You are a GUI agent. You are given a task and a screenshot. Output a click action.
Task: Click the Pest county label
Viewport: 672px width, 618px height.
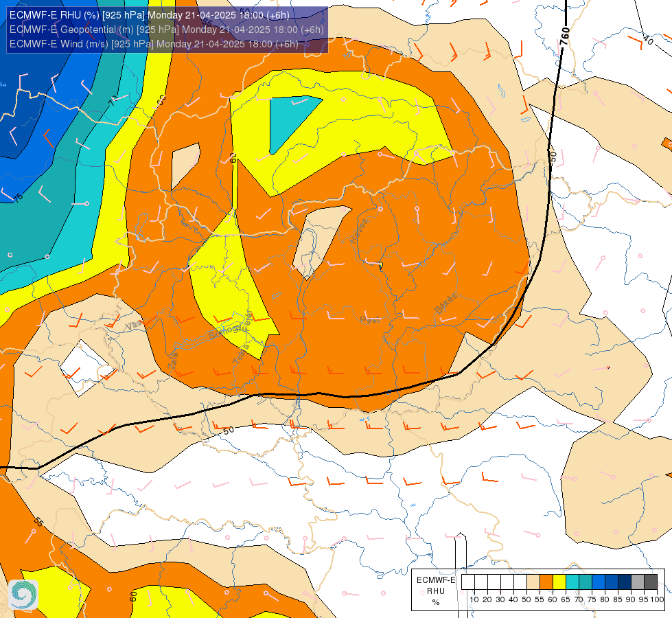[x=370, y=319]
